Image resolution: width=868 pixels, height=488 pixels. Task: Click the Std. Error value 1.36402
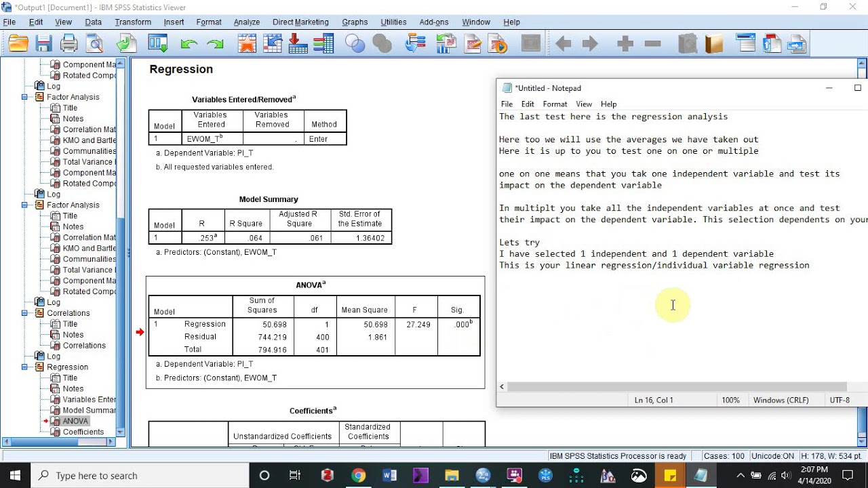pos(370,238)
